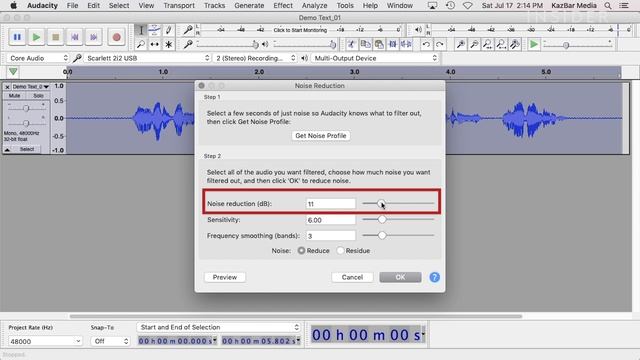Click the Silence audio selection icon
The width and height of the screenshot is (640, 360).
[406, 44]
